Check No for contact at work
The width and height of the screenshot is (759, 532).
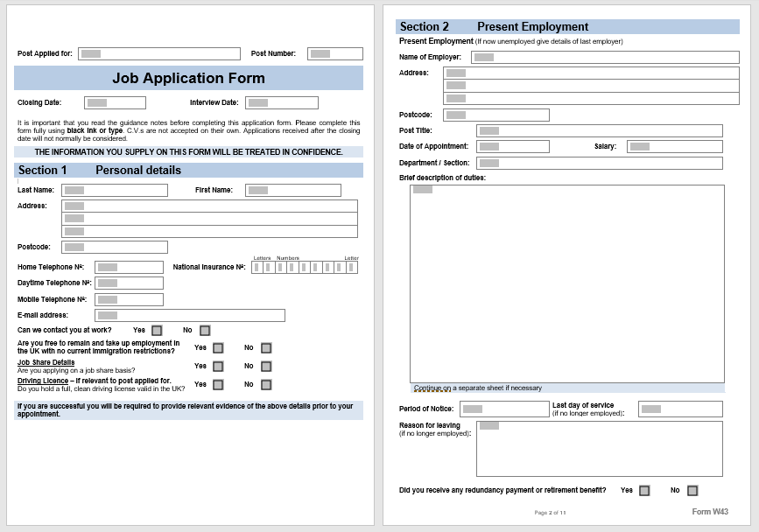coord(205,331)
